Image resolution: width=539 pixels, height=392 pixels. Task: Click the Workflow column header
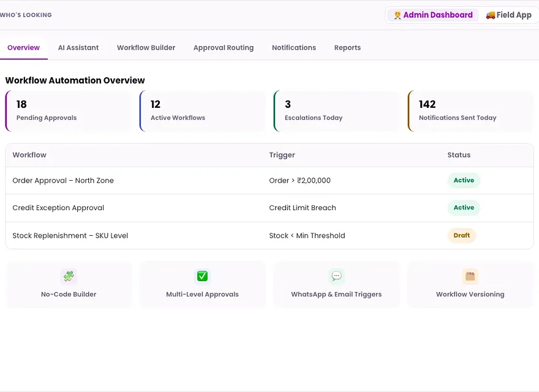tap(29, 155)
